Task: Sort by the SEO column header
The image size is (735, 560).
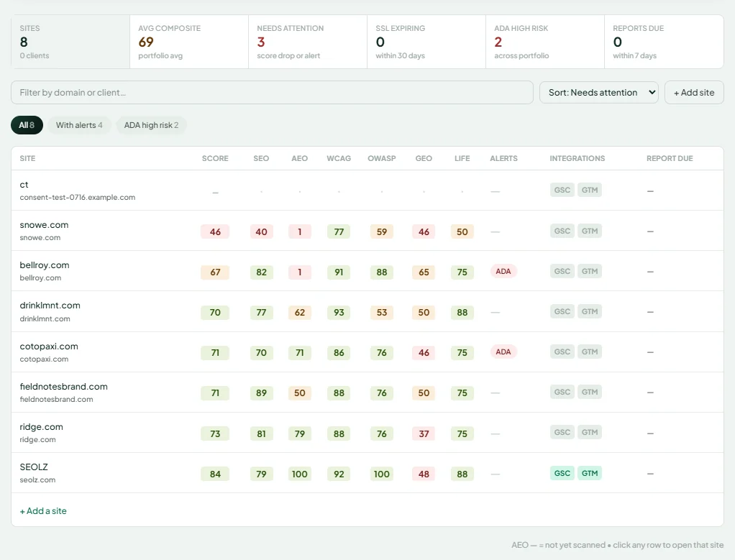Action: tap(261, 158)
